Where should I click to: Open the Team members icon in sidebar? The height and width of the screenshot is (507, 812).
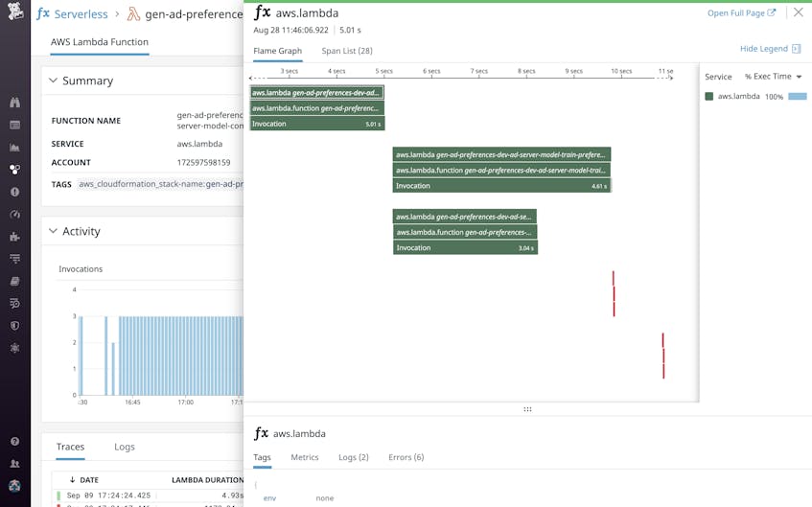[x=14, y=464]
